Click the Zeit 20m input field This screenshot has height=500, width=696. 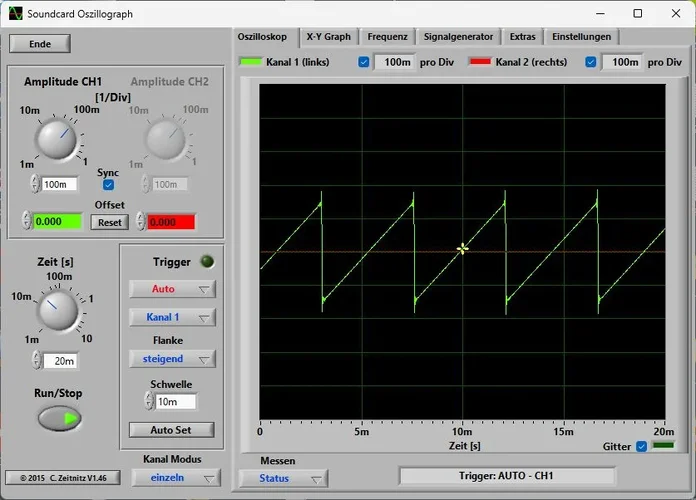click(59, 361)
